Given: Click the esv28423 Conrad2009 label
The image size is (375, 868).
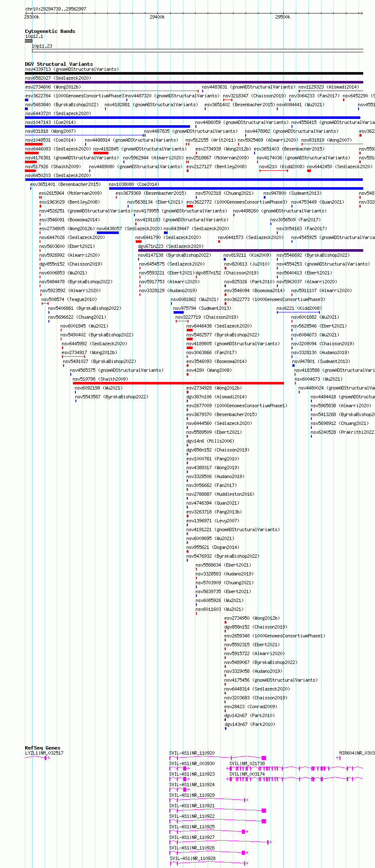Looking at the screenshot, I should (251, 707).
